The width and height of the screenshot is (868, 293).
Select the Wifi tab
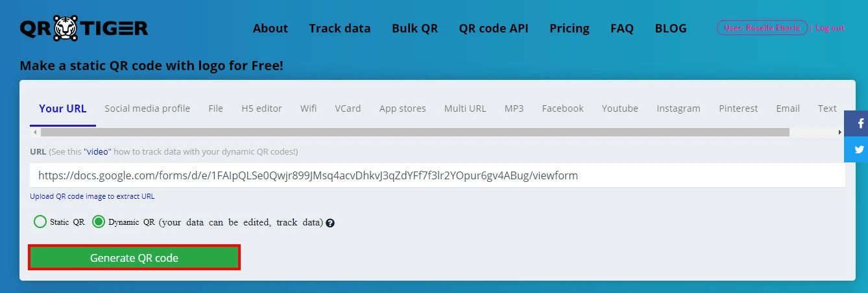[309, 108]
